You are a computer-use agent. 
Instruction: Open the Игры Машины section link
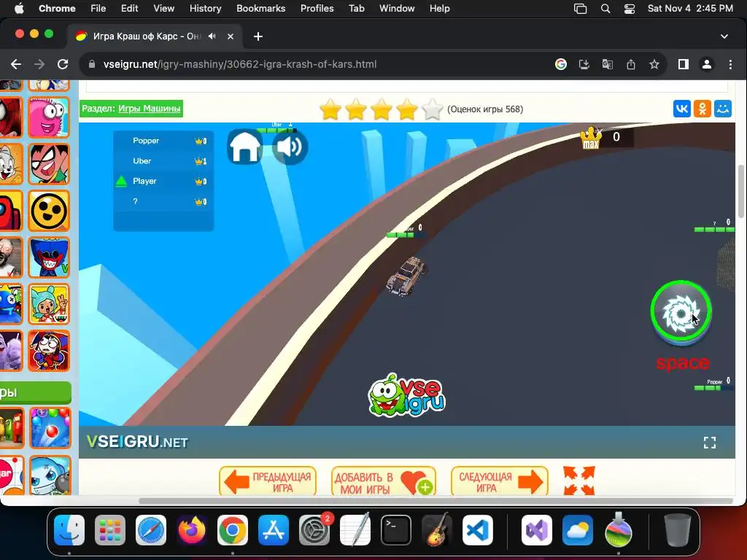[149, 109]
